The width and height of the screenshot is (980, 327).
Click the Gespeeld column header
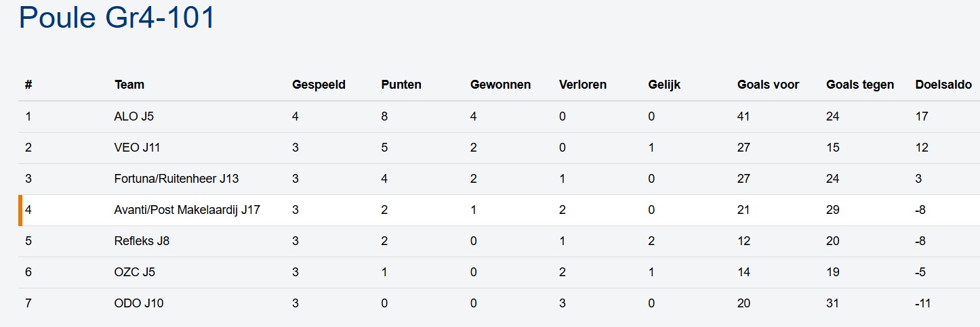point(319,85)
